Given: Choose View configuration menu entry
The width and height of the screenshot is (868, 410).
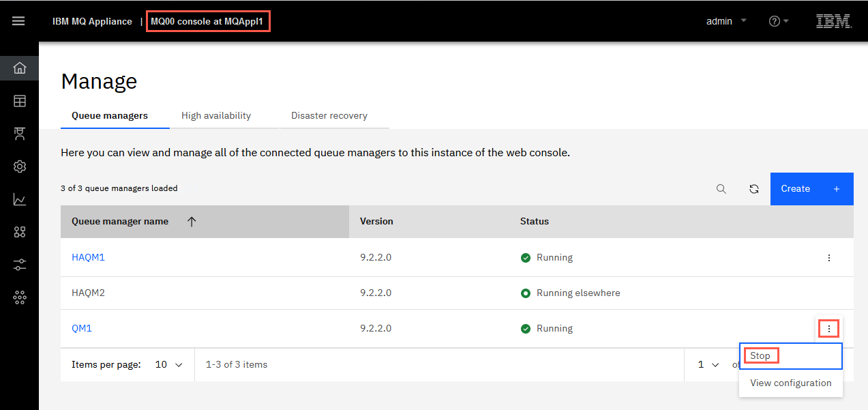Looking at the screenshot, I should [791, 383].
